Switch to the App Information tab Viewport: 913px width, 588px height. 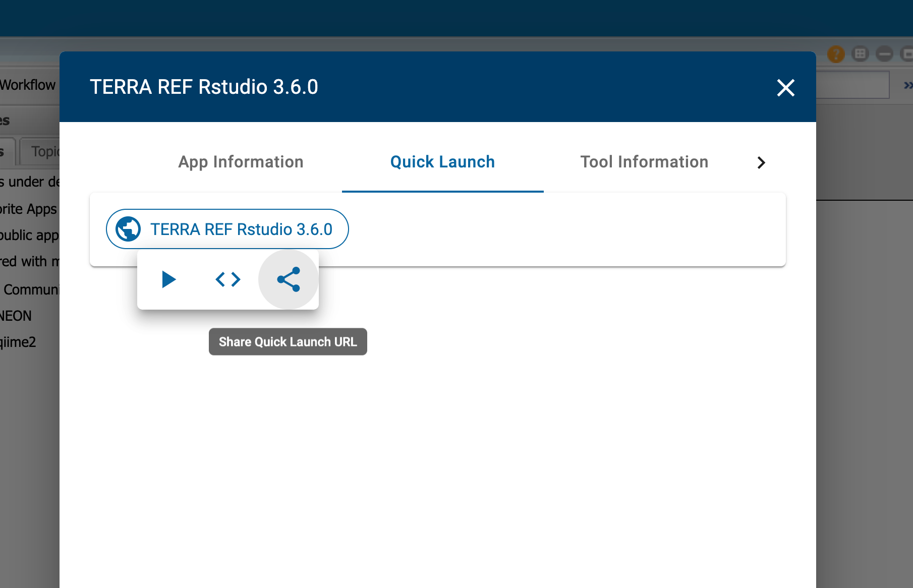tap(241, 162)
